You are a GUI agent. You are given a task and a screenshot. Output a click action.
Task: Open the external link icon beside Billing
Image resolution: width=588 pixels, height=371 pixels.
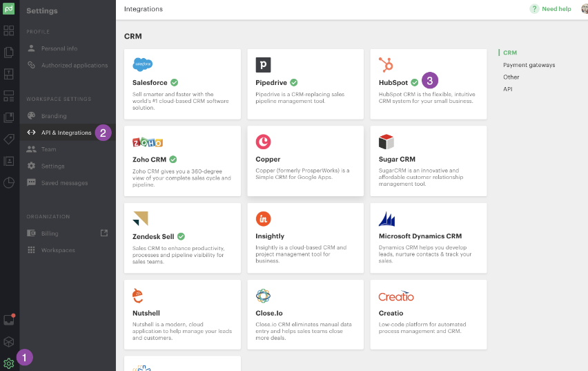click(104, 234)
